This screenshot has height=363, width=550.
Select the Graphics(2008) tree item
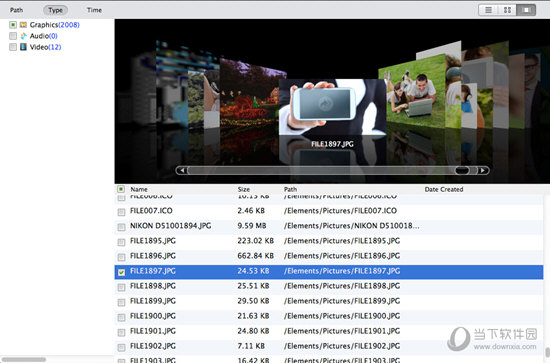tap(54, 25)
